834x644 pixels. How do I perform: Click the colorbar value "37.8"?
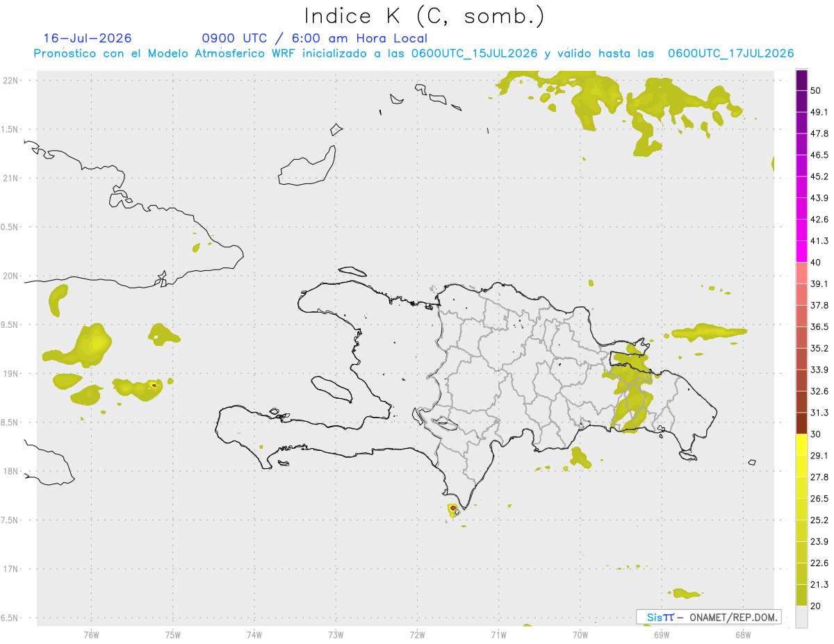819,305
